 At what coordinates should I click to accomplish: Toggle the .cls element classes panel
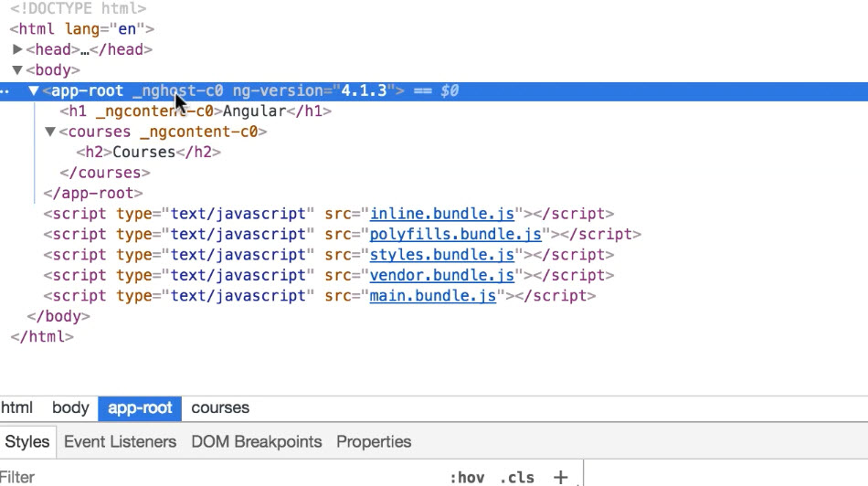[517, 477]
